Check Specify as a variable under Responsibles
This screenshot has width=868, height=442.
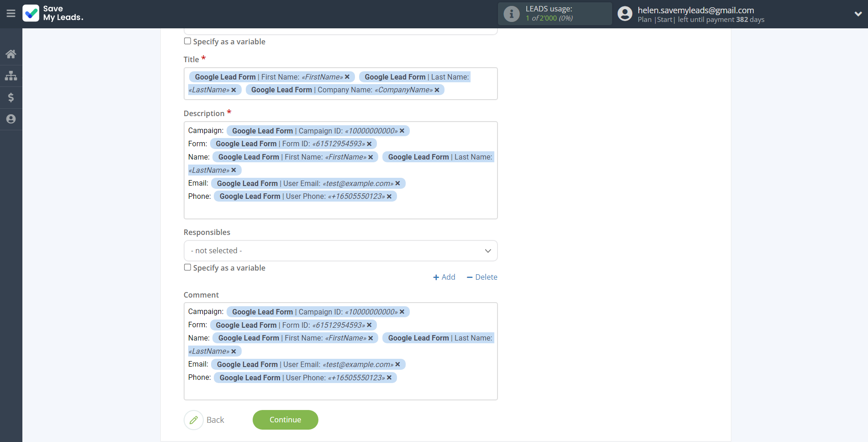pos(187,267)
